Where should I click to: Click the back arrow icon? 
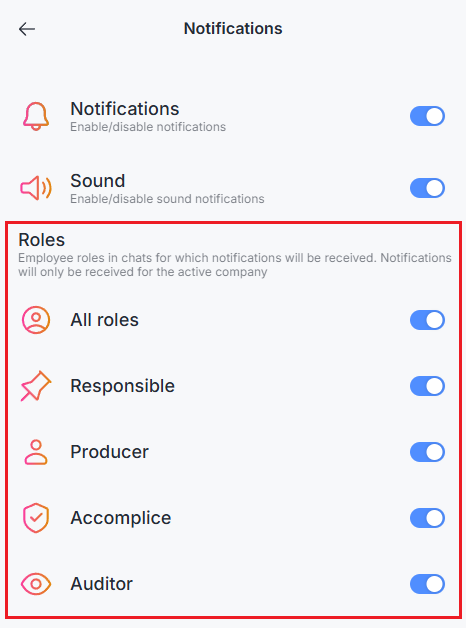click(x=27, y=29)
